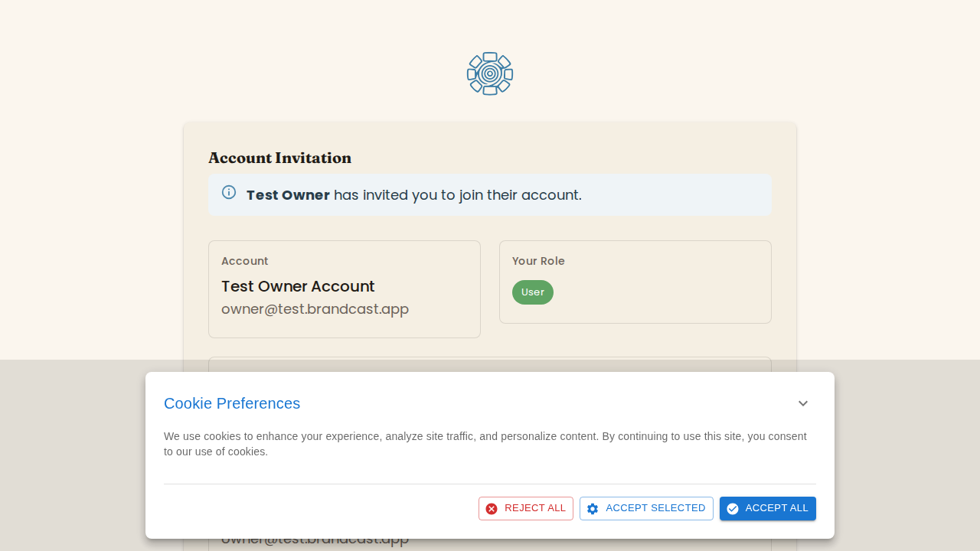Click the Test Owner invitation message
The height and width of the screenshot is (551, 980).
coord(414,195)
